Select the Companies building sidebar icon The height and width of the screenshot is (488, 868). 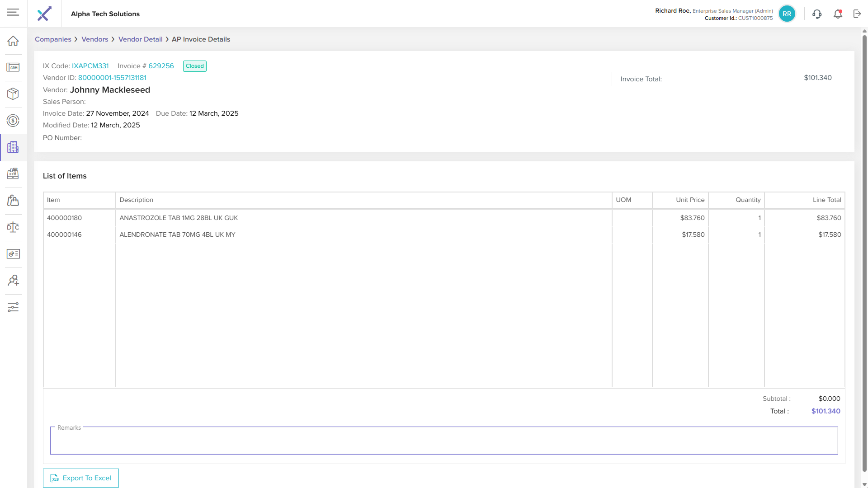coord(13,147)
